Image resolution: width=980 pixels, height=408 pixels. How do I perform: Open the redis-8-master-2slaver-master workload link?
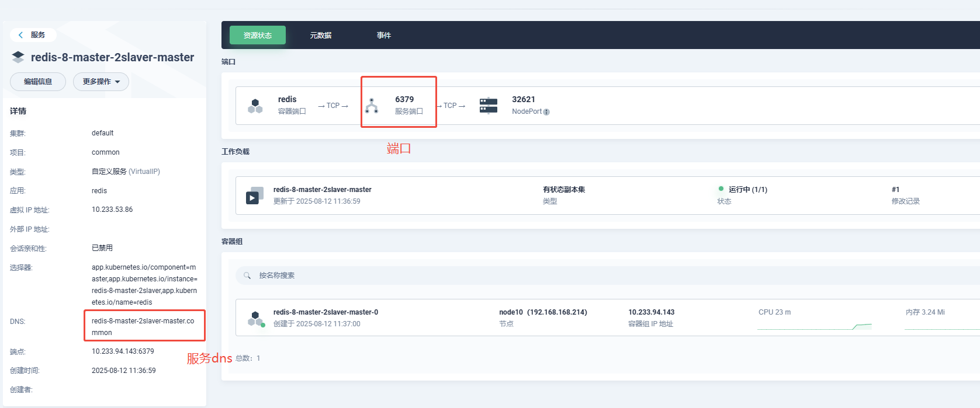[x=322, y=190]
